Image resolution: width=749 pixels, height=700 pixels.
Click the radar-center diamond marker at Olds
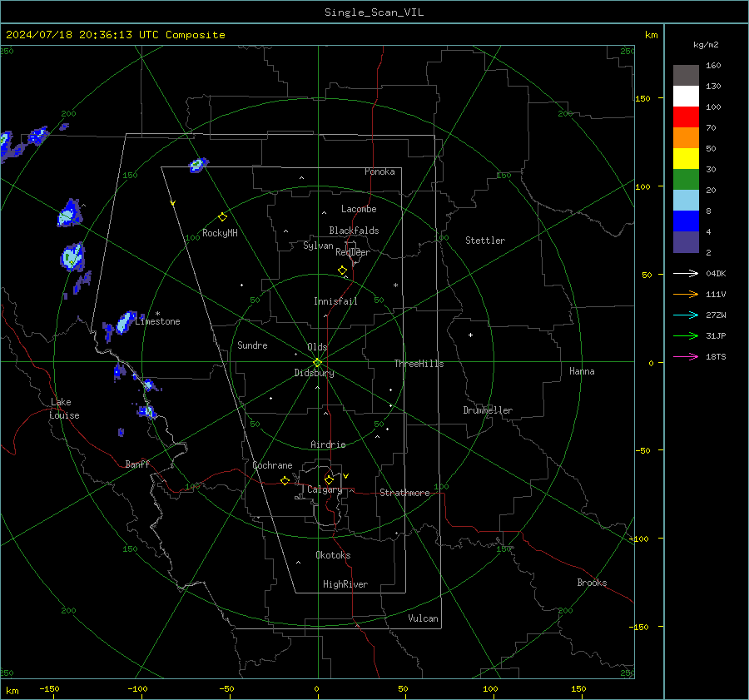318,363
